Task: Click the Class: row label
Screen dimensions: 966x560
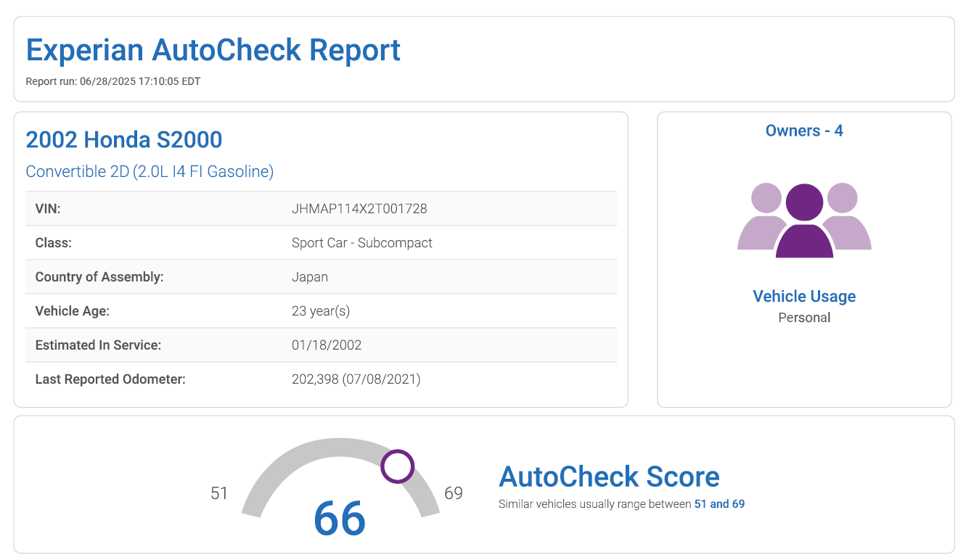Action: coord(54,243)
